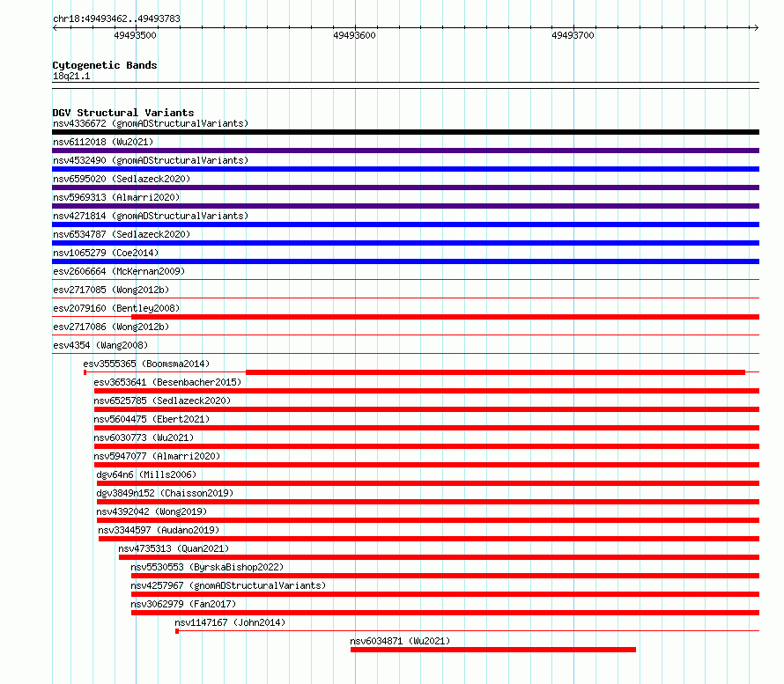The width and height of the screenshot is (784, 684).
Task: Click the nsv4336672 gnomADStructuralVariants label
Action: coord(151,123)
